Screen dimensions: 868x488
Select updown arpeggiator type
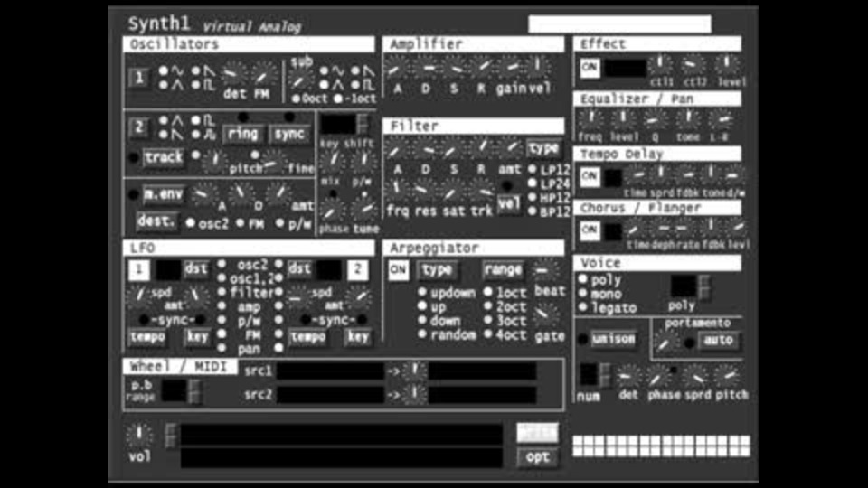tap(422, 292)
